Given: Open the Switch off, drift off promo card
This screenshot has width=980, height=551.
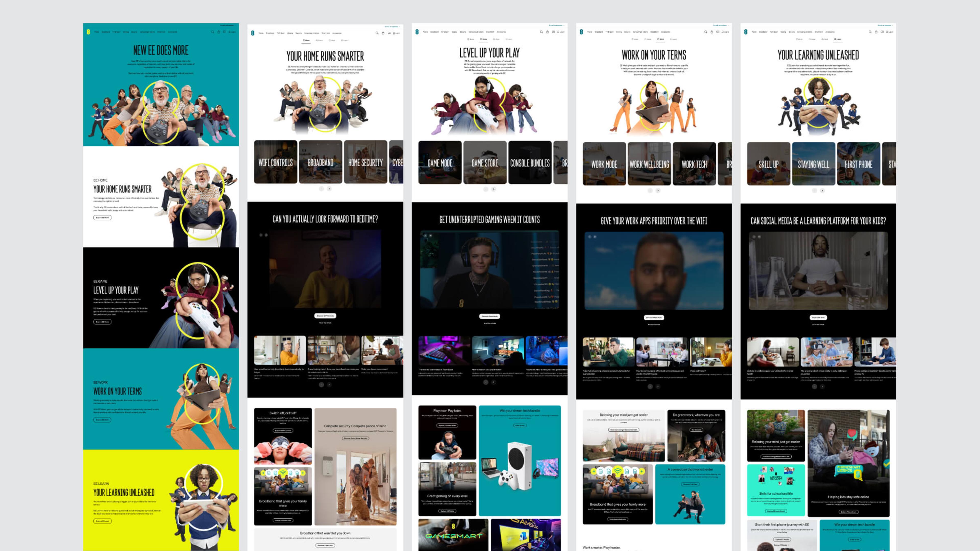Looking at the screenshot, I should (283, 436).
